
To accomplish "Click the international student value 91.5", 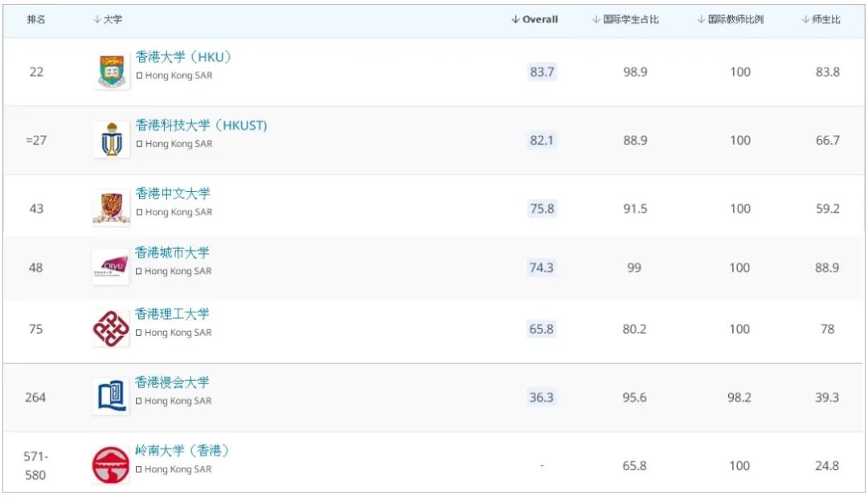I will tap(635, 209).
